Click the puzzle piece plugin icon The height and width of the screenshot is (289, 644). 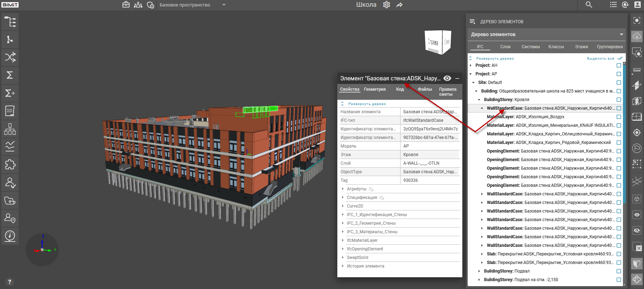10,164
